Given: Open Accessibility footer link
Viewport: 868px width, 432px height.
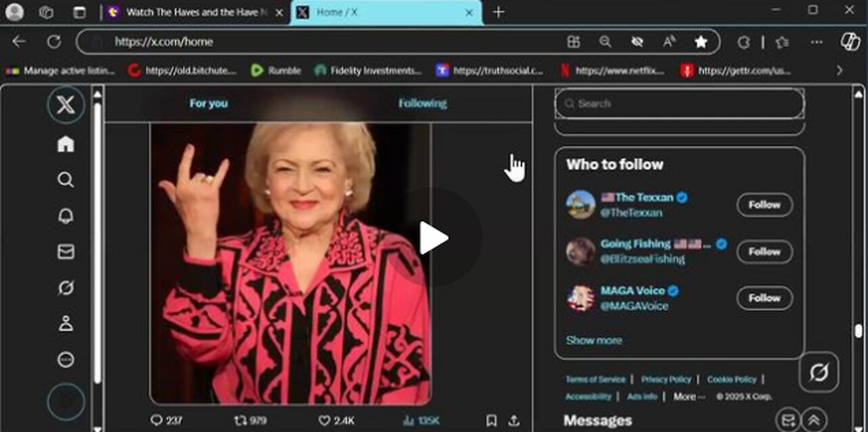Looking at the screenshot, I should tap(588, 396).
